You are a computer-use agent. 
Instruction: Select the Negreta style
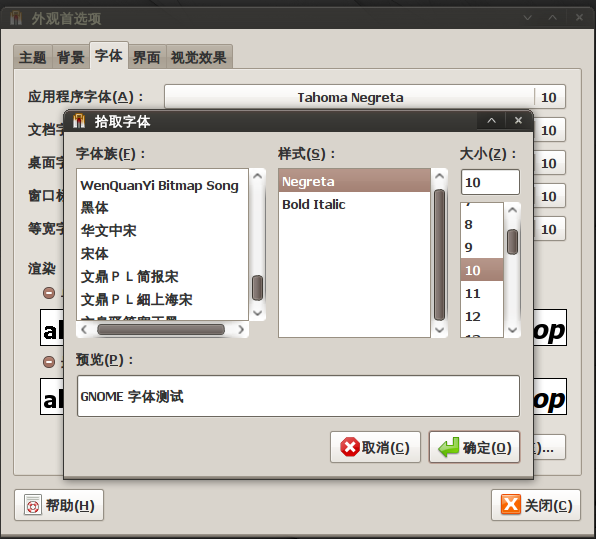[x=354, y=181]
